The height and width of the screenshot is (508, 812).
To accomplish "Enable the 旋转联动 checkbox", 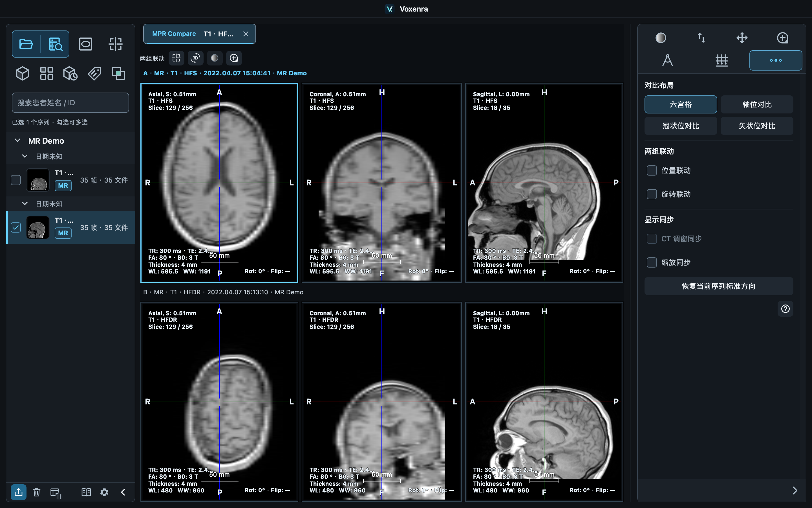I will pyautogui.click(x=652, y=194).
